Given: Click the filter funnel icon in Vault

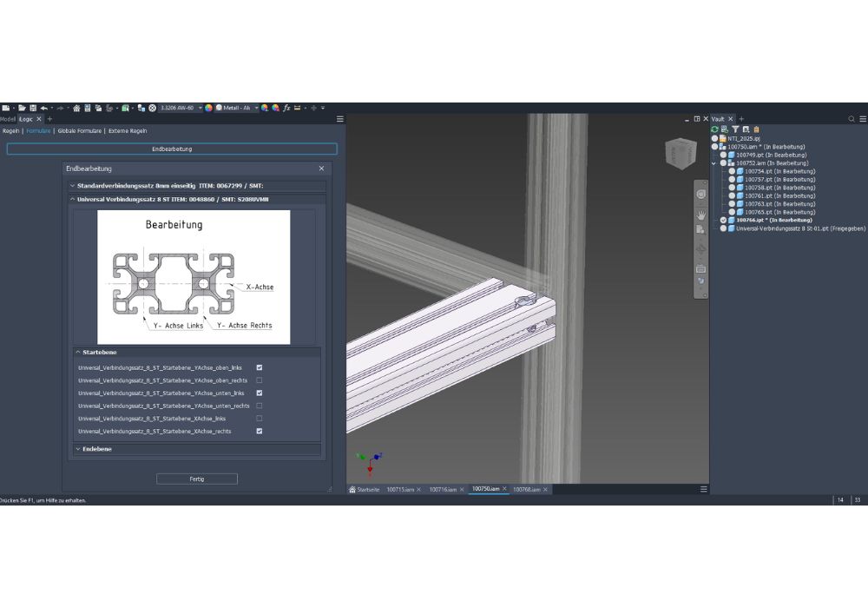Looking at the screenshot, I should (735, 129).
